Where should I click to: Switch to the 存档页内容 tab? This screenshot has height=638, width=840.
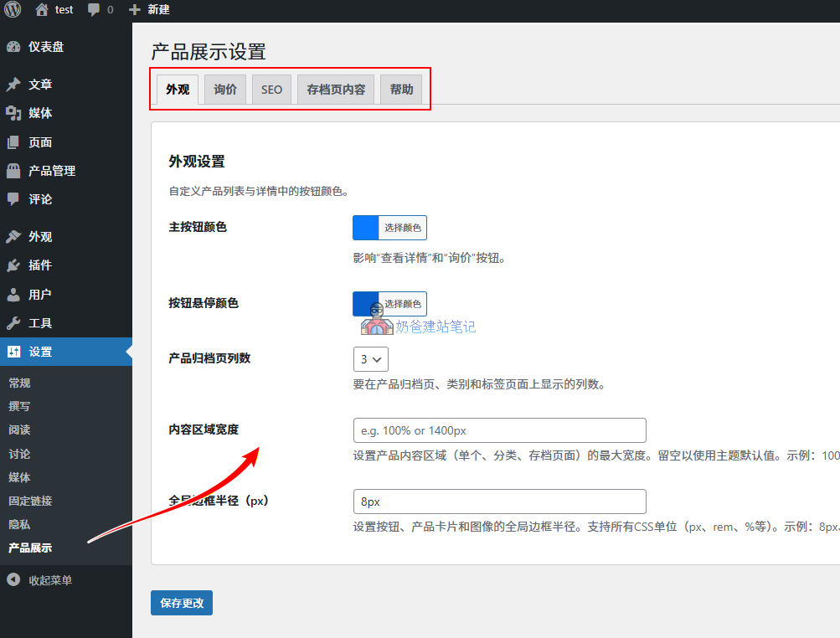[x=335, y=89]
